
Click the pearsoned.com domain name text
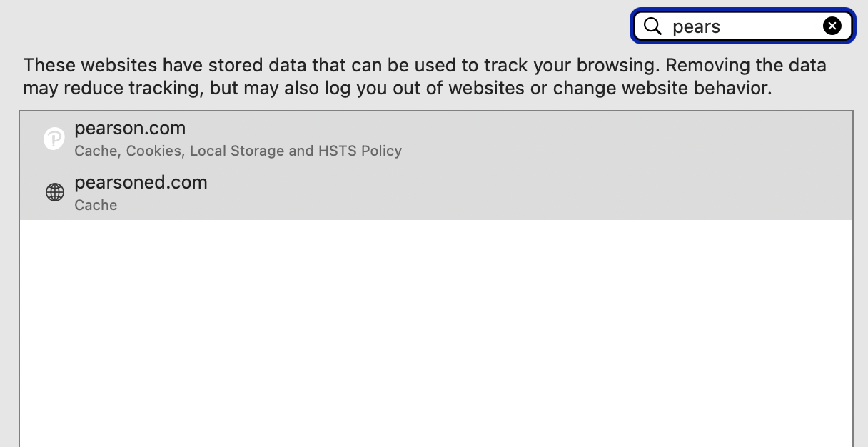[141, 183]
